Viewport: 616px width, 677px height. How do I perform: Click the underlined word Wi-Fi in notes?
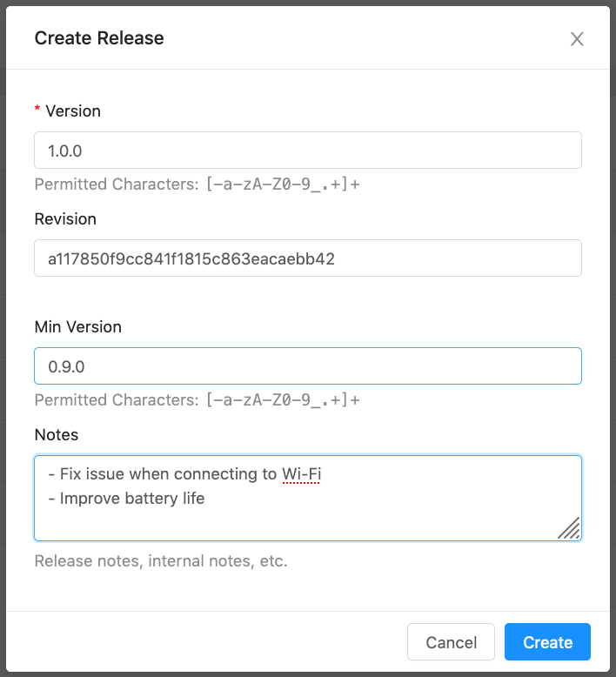tap(301, 474)
